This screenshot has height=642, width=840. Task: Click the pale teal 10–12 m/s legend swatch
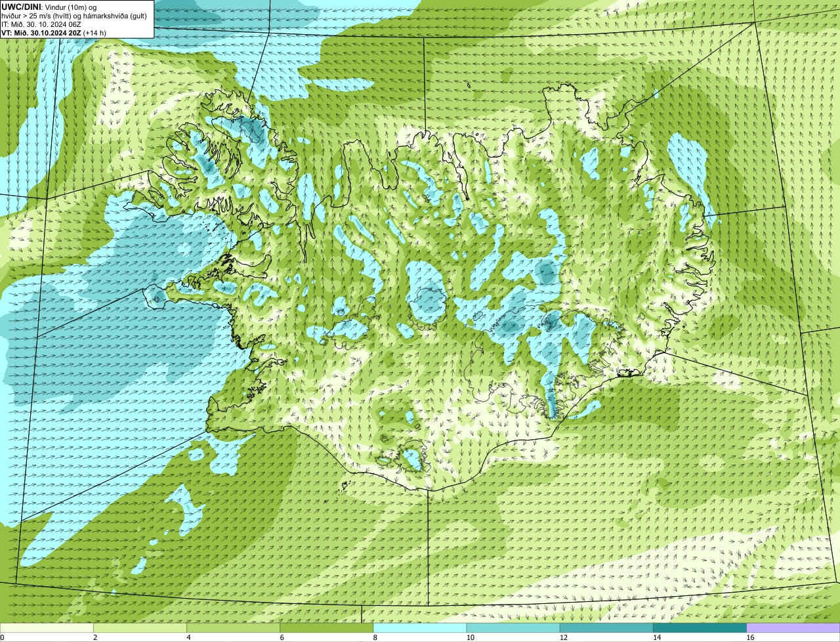tap(513, 628)
